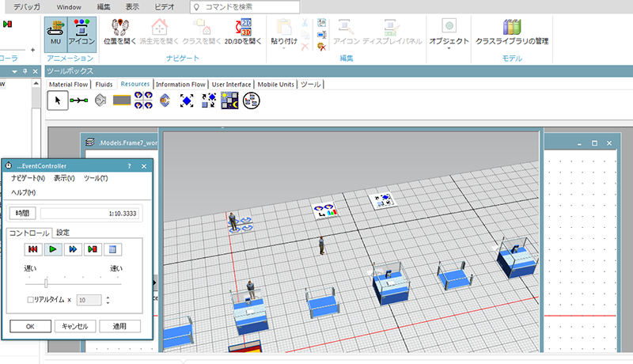Reset the simulation with red rewind button

click(33, 249)
